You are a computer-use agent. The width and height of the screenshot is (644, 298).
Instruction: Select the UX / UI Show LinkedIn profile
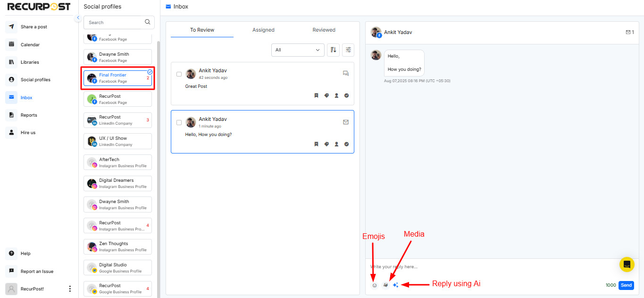[x=117, y=141]
